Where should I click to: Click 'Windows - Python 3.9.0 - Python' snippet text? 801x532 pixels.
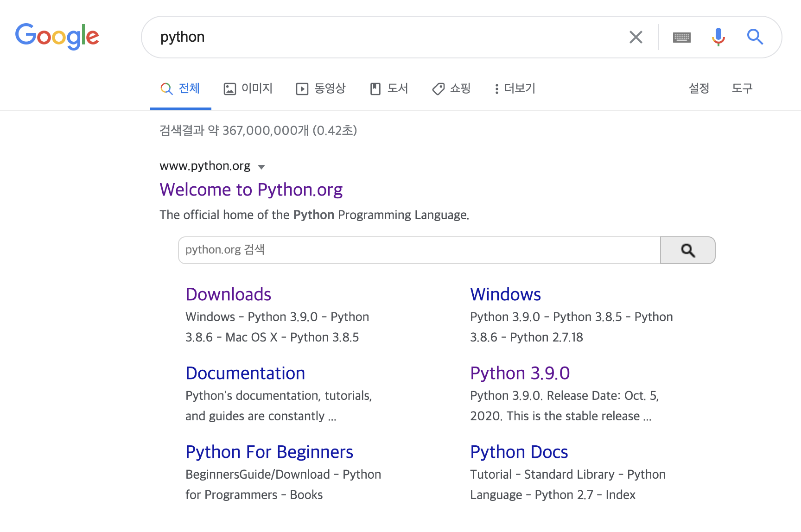click(277, 317)
